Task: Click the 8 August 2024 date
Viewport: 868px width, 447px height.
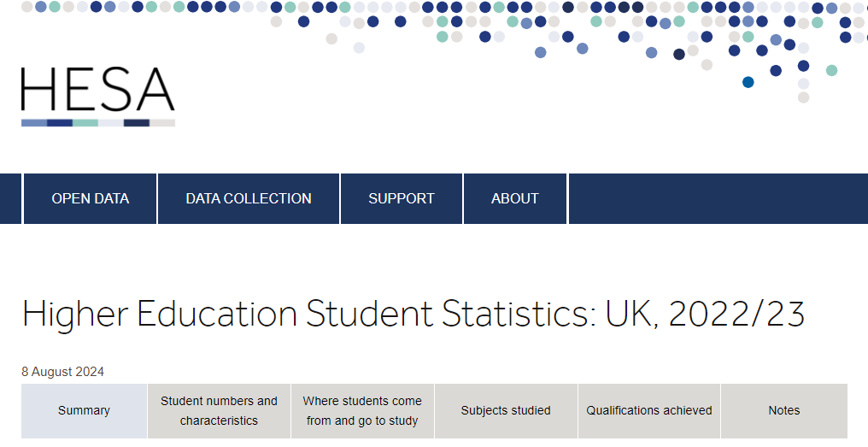Action: point(62,372)
